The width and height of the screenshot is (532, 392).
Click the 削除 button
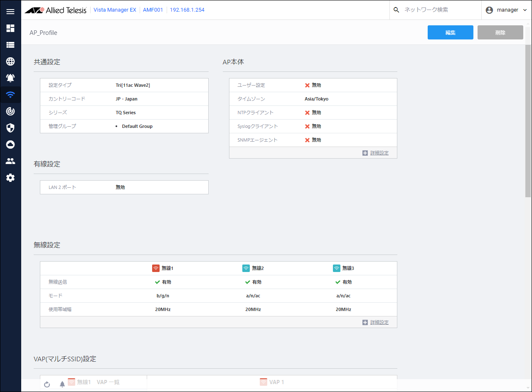[x=500, y=32]
